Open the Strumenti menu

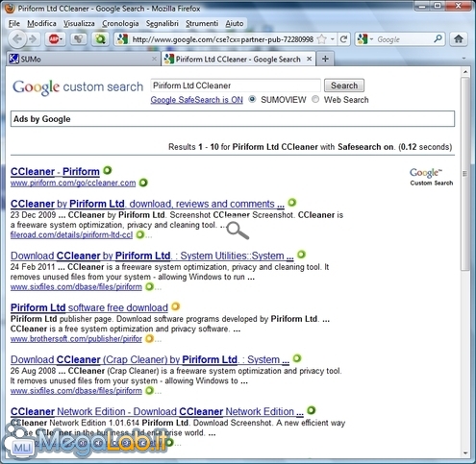pos(202,23)
